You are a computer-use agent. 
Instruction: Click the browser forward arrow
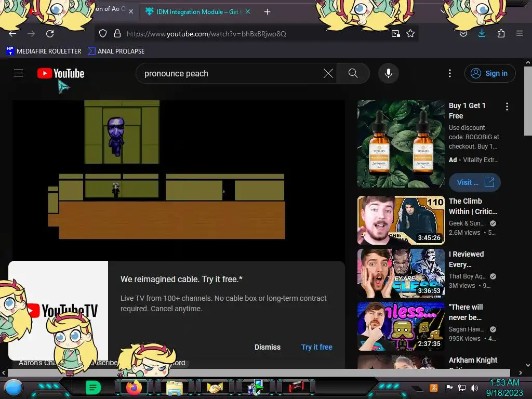point(31,34)
